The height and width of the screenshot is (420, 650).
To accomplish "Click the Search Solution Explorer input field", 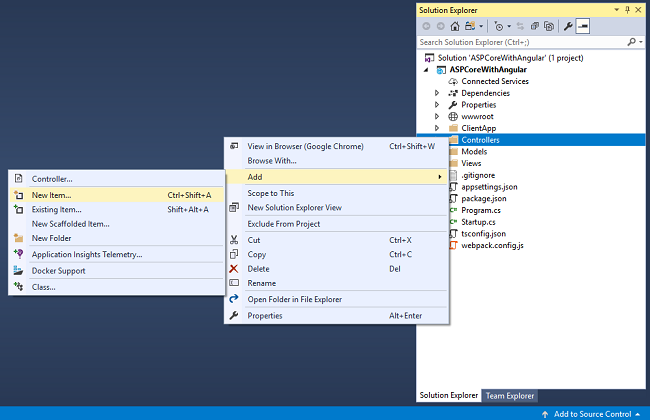I will pos(521,42).
